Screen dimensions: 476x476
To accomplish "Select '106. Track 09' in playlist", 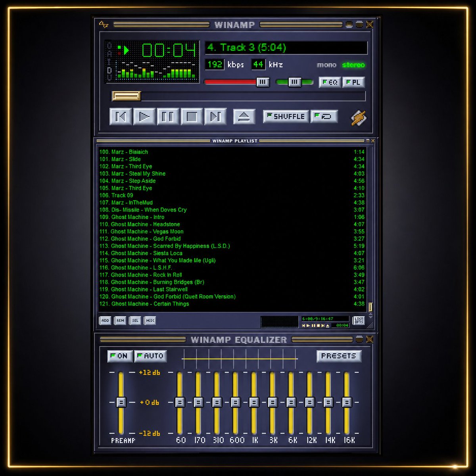I will point(232,195).
